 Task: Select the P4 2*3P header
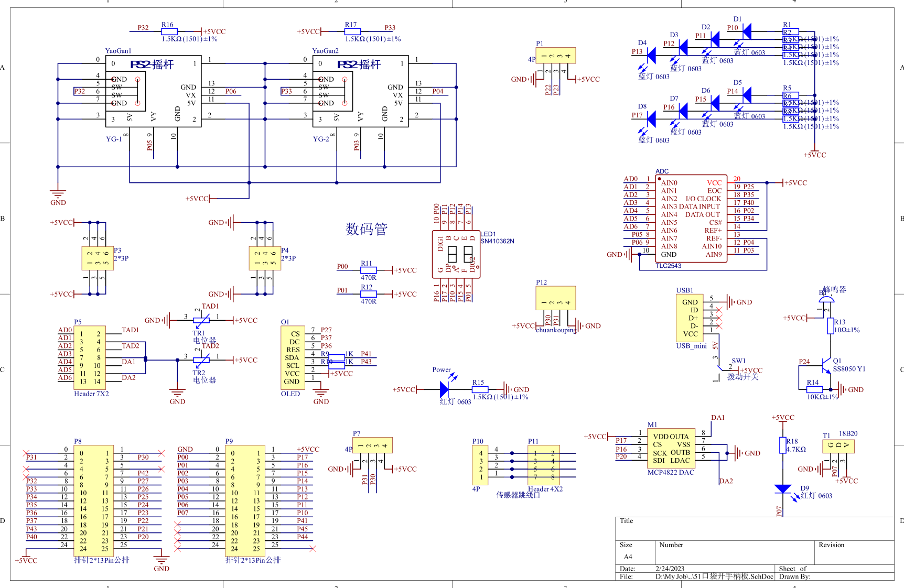coord(265,258)
